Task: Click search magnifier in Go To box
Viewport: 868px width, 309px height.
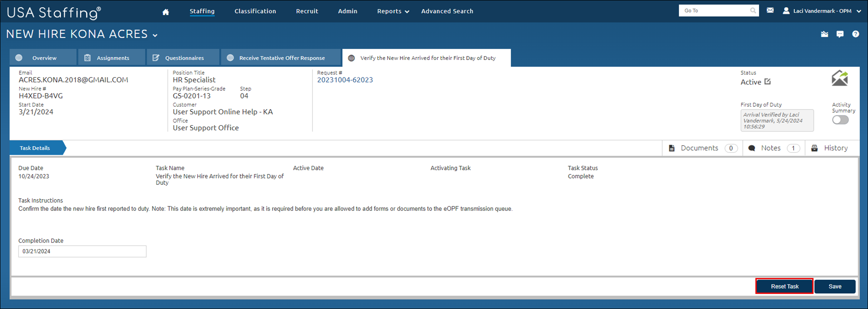Action: click(753, 11)
